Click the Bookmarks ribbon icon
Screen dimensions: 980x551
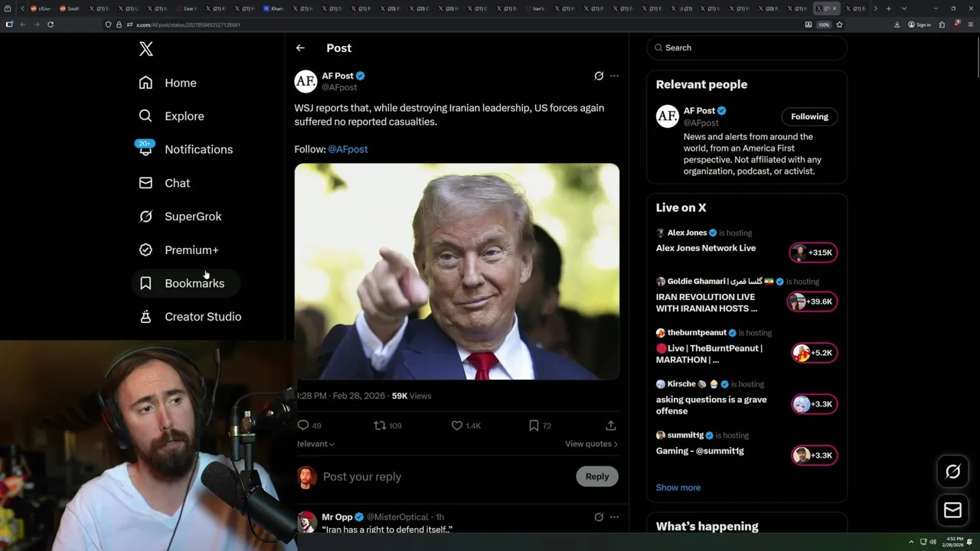coord(145,283)
